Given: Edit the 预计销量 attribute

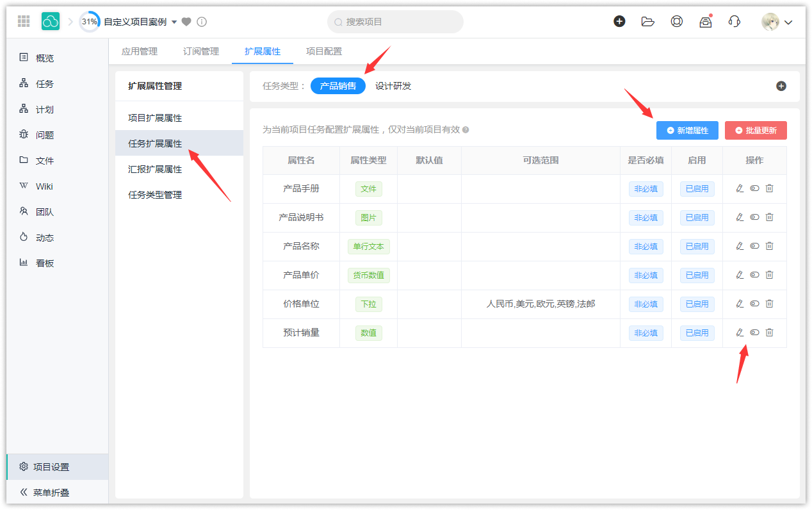Looking at the screenshot, I should [x=740, y=333].
